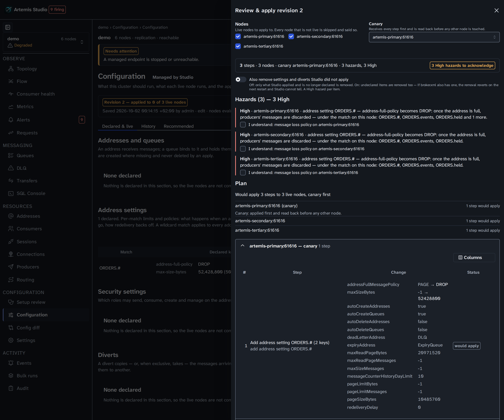Uncheck artemis-primary:61616 node checkbox

[238, 36]
